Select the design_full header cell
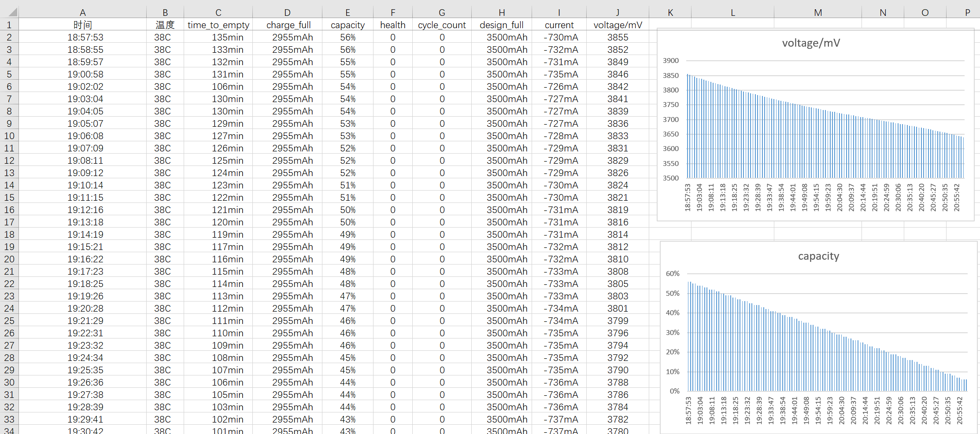 coord(501,25)
